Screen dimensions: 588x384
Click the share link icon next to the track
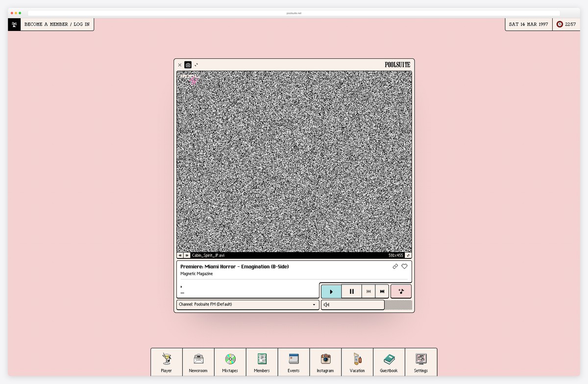[x=395, y=266]
